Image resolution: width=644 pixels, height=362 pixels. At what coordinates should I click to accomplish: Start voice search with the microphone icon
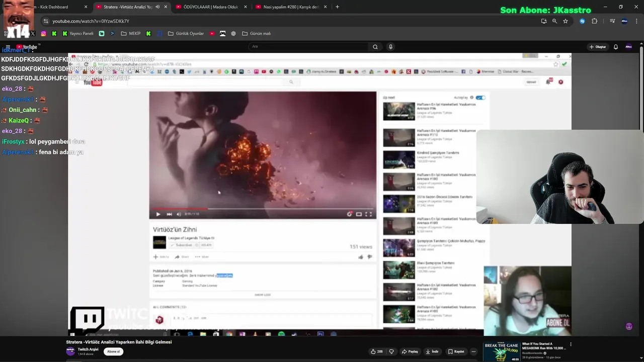click(390, 47)
